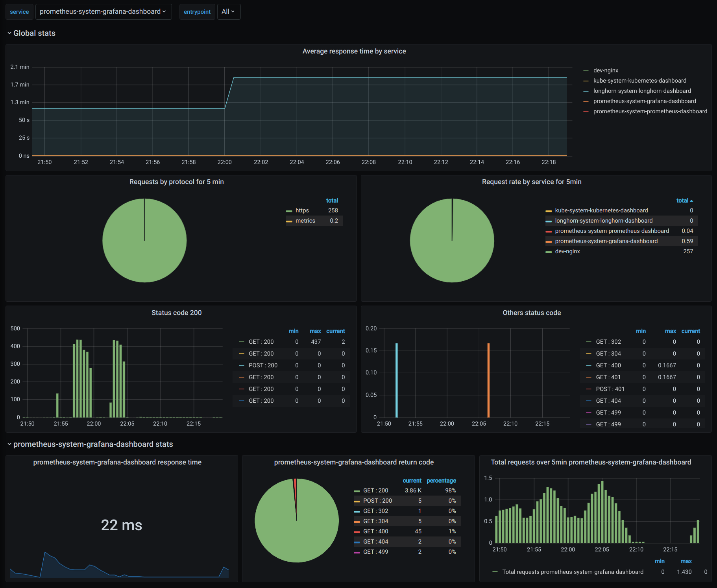Sort return code legend by percentage column

coord(442,481)
